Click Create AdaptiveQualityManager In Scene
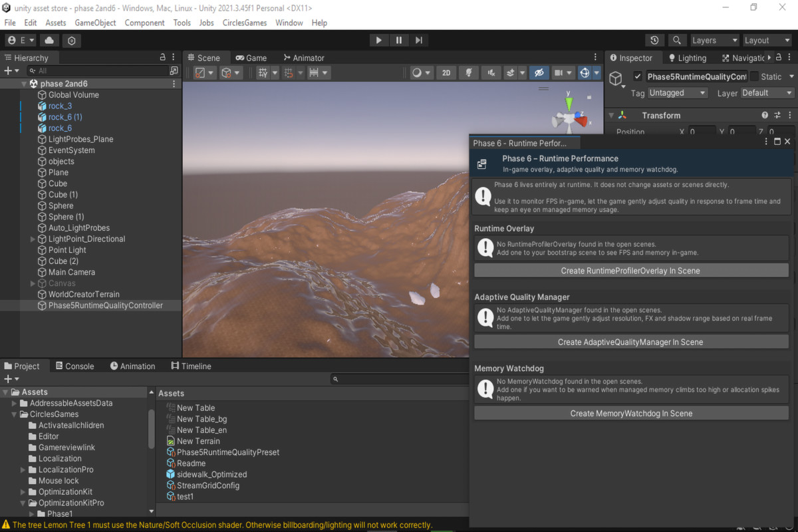 point(631,342)
